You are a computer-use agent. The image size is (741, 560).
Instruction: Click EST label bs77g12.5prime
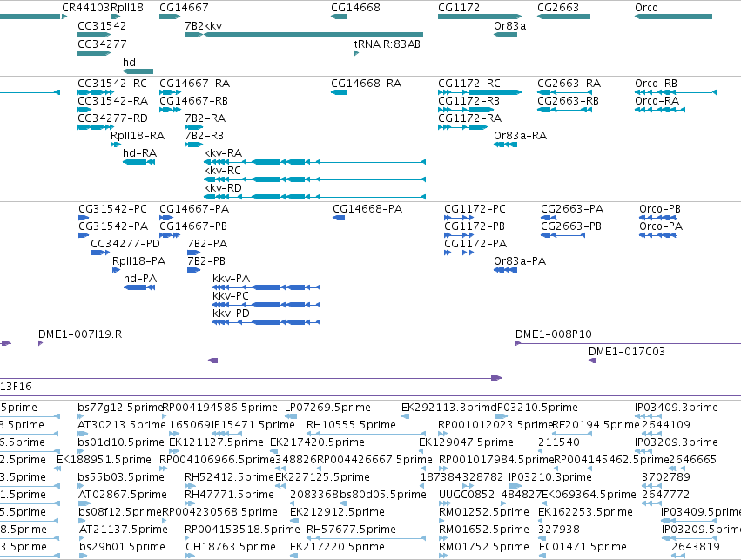point(119,408)
